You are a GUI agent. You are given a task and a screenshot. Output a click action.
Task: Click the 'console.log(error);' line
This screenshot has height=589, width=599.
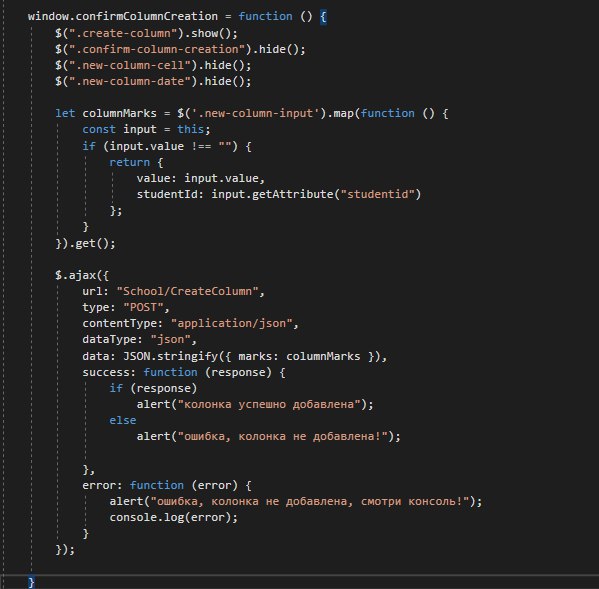pos(173,518)
